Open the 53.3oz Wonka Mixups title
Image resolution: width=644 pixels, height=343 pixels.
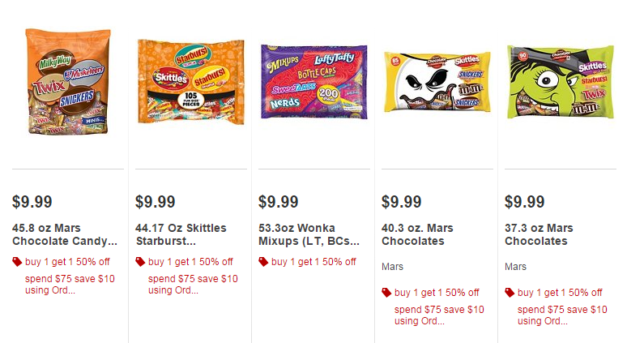(309, 234)
